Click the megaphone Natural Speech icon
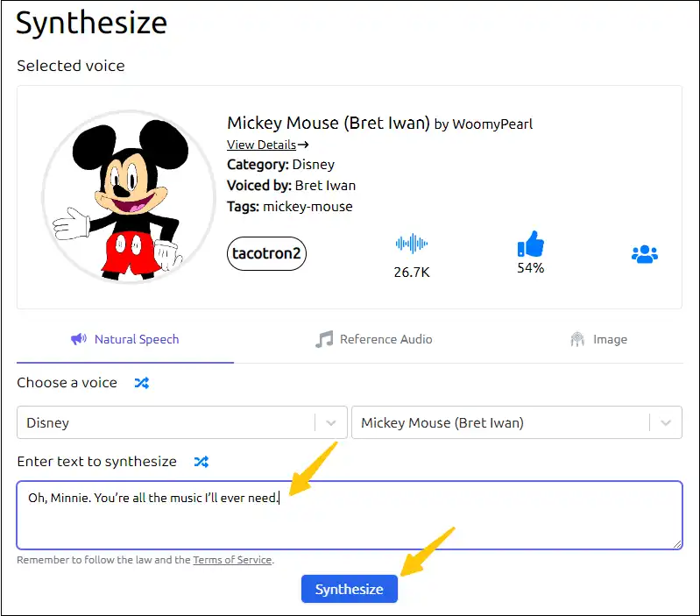Image resolution: width=700 pixels, height=616 pixels. [x=79, y=339]
